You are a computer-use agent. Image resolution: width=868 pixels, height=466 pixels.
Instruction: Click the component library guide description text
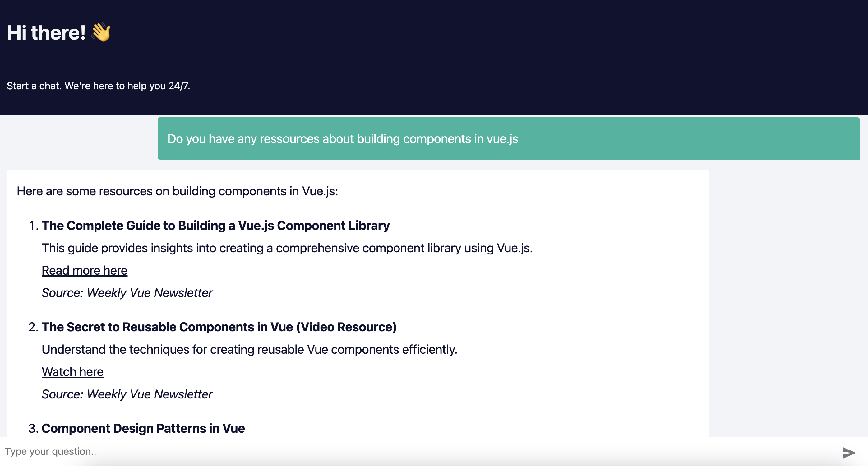[287, 248]
